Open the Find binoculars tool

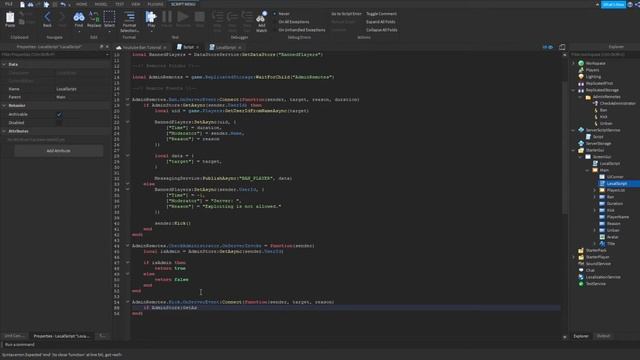click(x=79, y=17)
